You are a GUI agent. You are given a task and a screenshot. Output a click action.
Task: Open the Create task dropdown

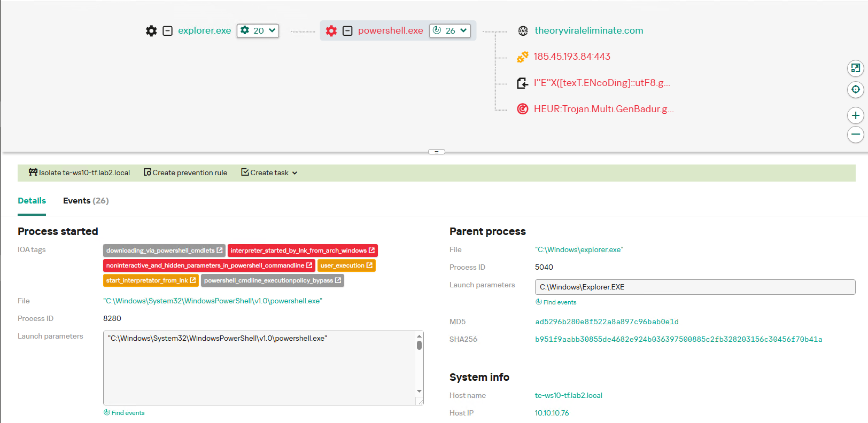pyautogui.click(x=269, y=173)
